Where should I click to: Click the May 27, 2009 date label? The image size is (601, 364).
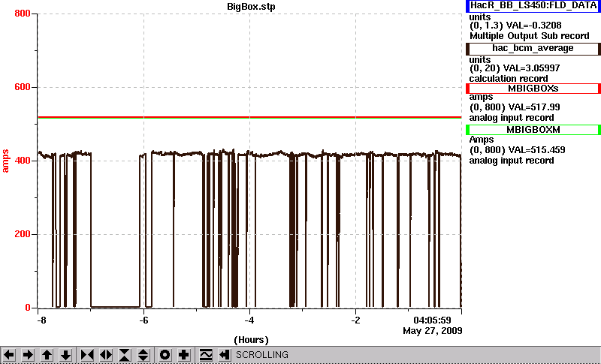[433, 331]
